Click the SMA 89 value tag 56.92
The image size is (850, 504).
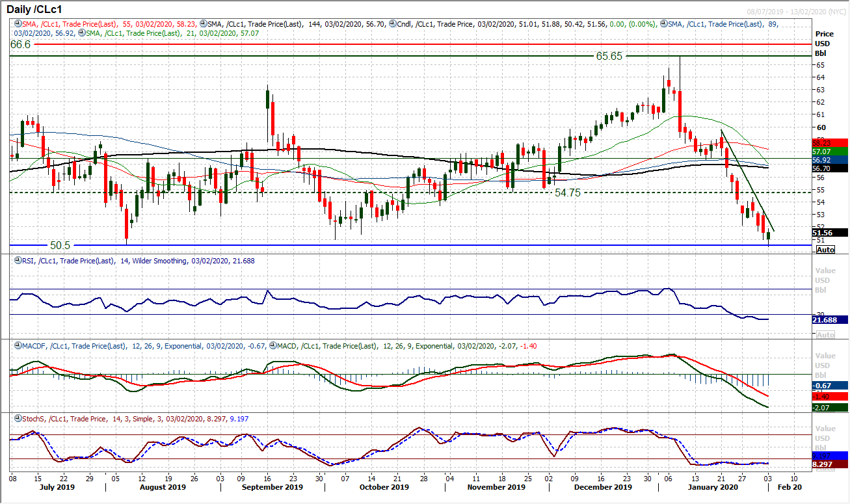pos(830,159)
